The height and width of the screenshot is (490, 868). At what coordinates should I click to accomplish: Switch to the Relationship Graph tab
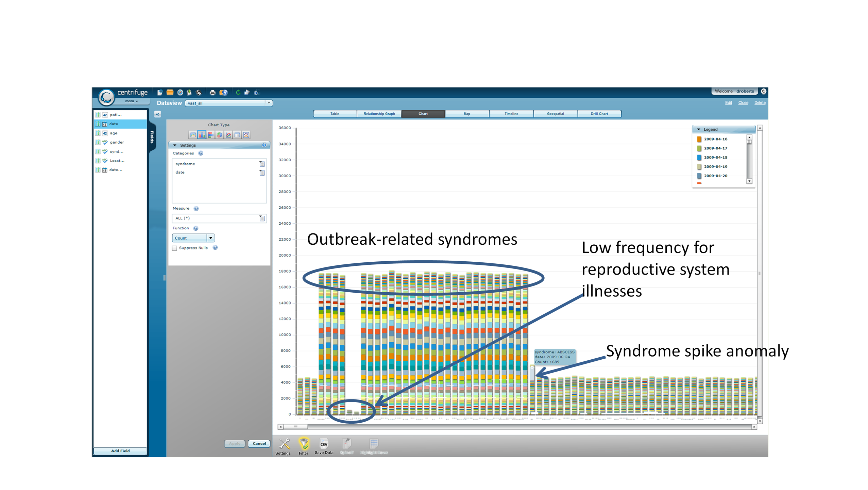379,114
